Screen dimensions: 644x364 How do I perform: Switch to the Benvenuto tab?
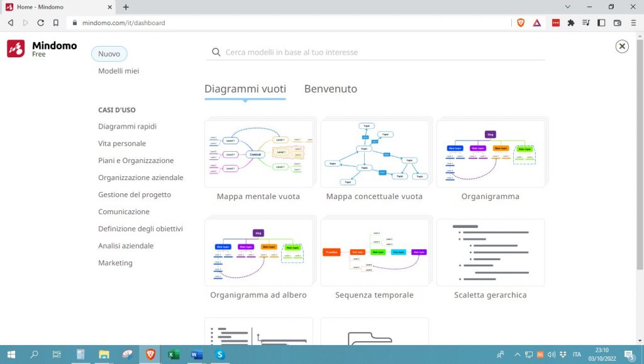pos(330,89)
